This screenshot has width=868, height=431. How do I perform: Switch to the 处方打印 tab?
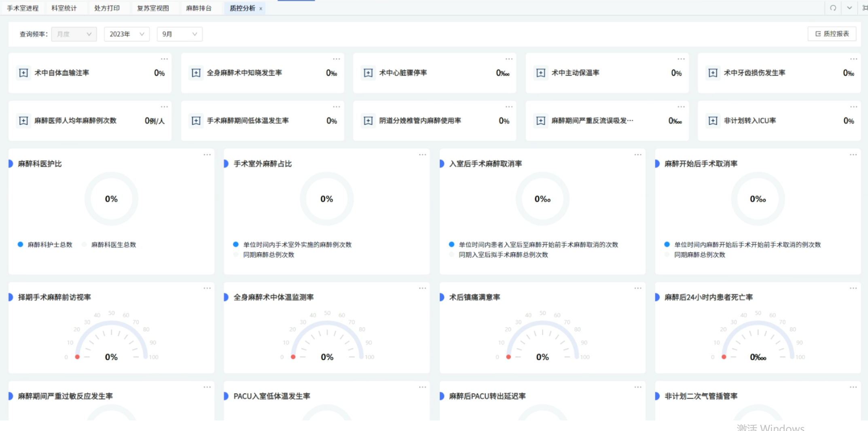pos(107,8)
